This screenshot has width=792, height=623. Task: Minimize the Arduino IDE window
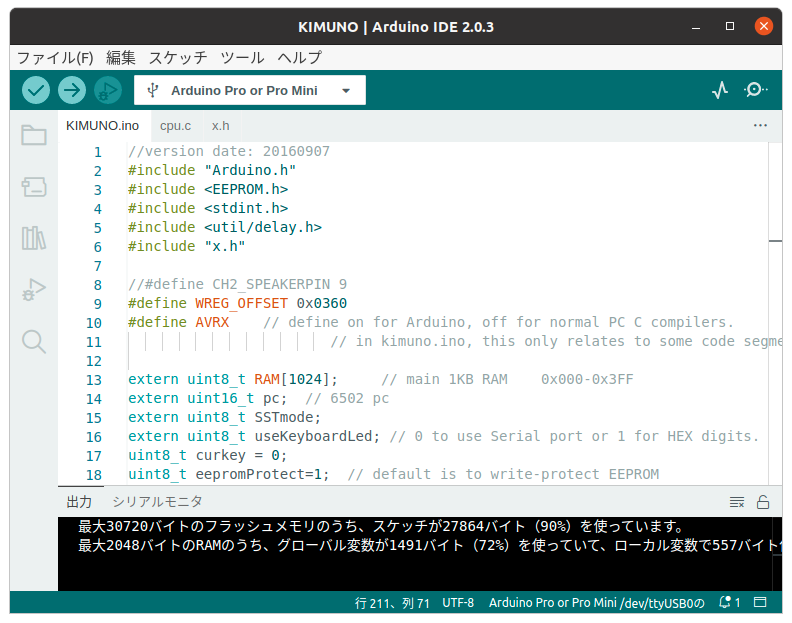696,27
